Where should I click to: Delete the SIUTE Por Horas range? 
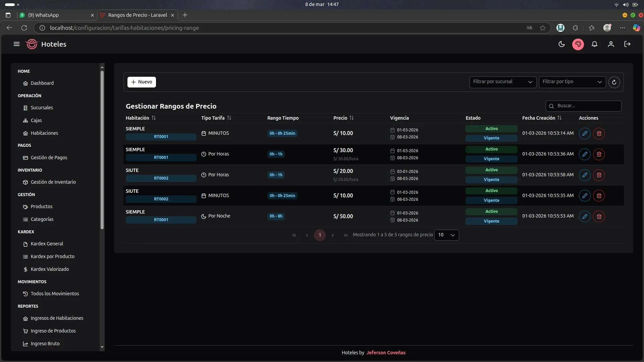pyautogui.click(x=599, y=175)
